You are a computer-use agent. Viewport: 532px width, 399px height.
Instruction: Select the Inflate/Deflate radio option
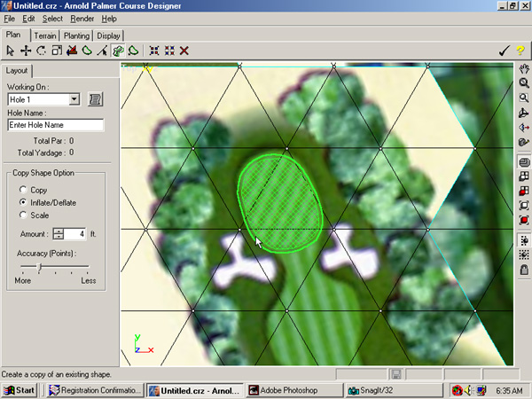coord(23,202)
